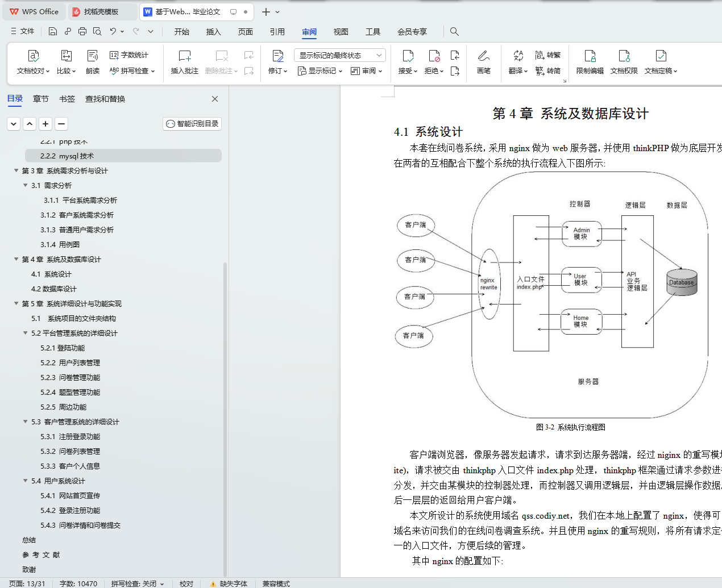
Task: Switch to the 视图 ribbon tab
Action: point(341,32)
